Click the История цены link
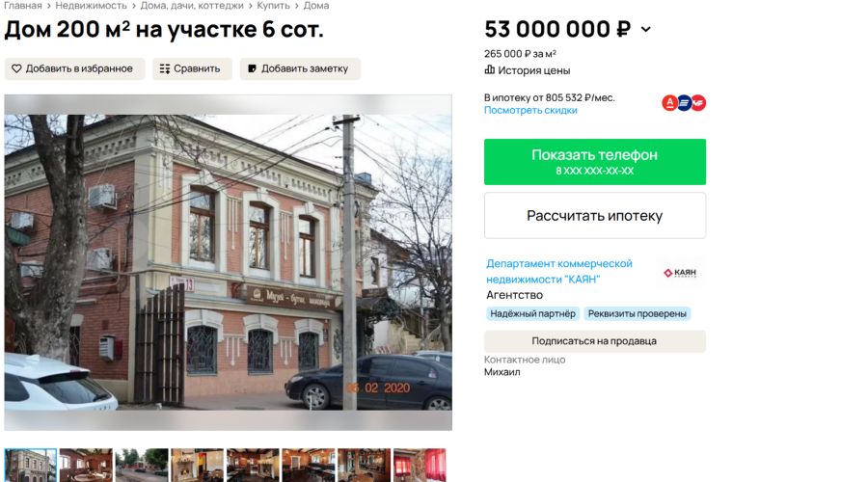Image resolution: width=868 pixels, height=482 pixels. [533, 70]
